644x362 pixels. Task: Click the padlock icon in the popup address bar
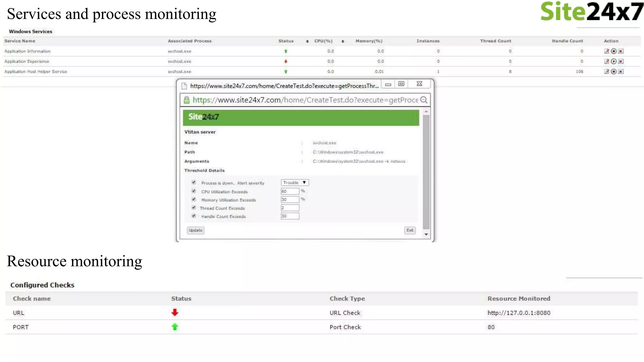(186, 100)
